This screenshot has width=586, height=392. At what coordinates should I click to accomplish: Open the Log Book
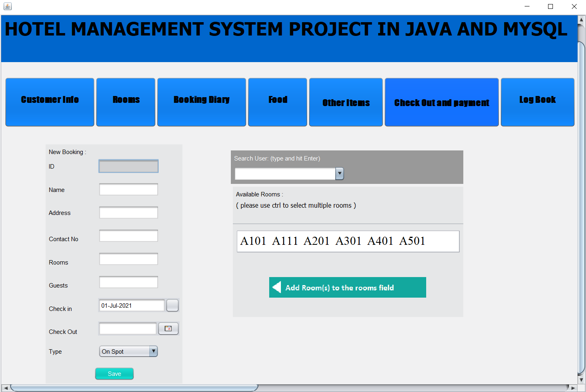pyautogui.click(x=538, y=102)
